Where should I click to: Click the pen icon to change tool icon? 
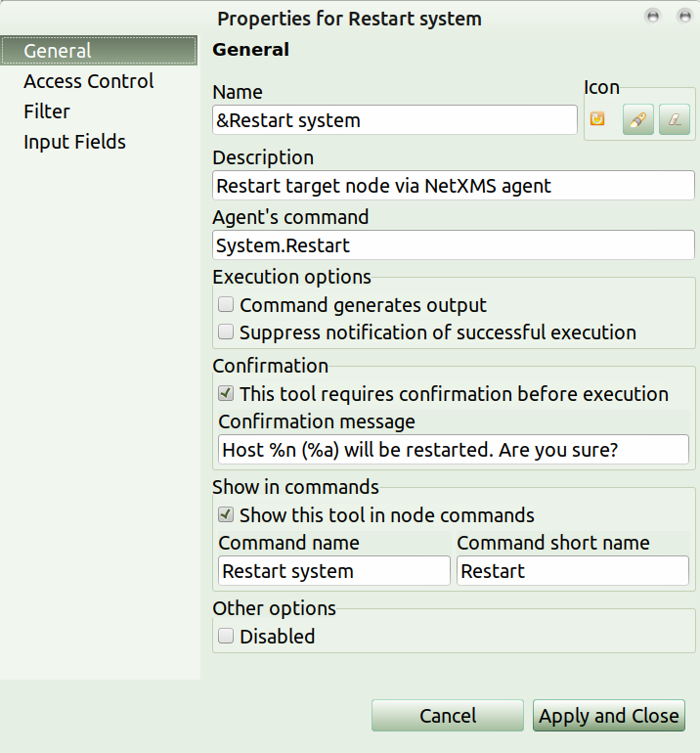637,120
